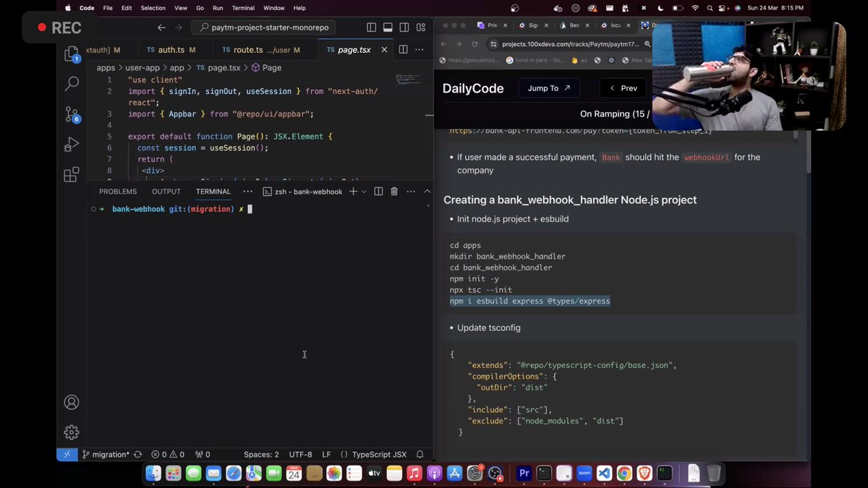Open notifications via the status bar bell

point(420,454)
